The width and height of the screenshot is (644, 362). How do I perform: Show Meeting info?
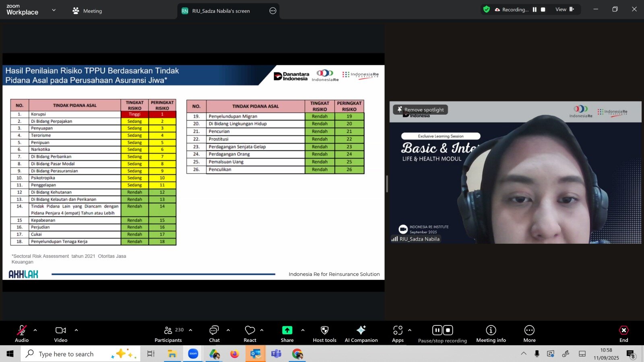click(491, 334)
